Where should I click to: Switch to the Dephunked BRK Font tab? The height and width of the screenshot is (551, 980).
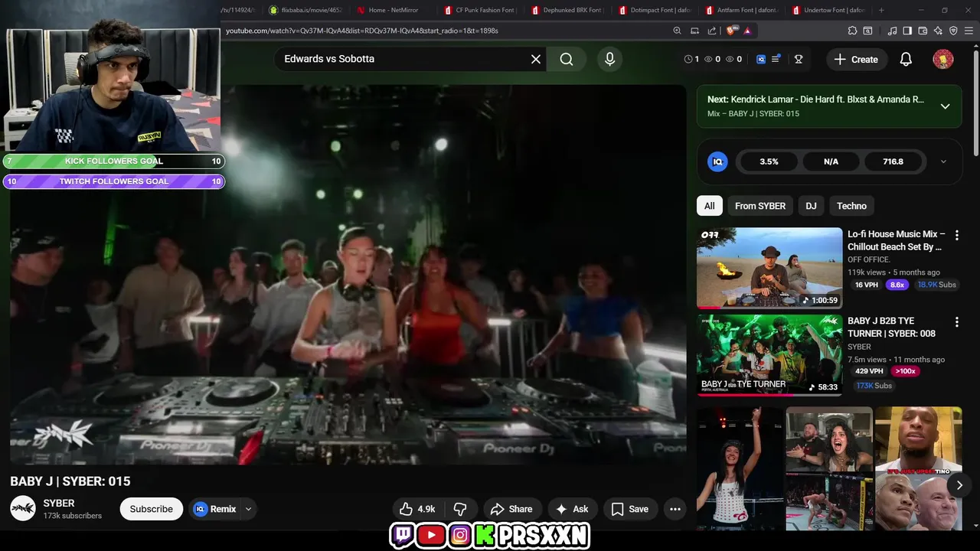[567, 10]
